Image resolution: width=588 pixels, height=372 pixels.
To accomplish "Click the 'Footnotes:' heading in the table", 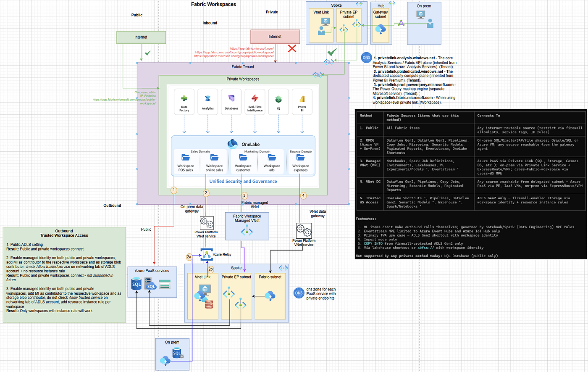I will click(366, 219).
